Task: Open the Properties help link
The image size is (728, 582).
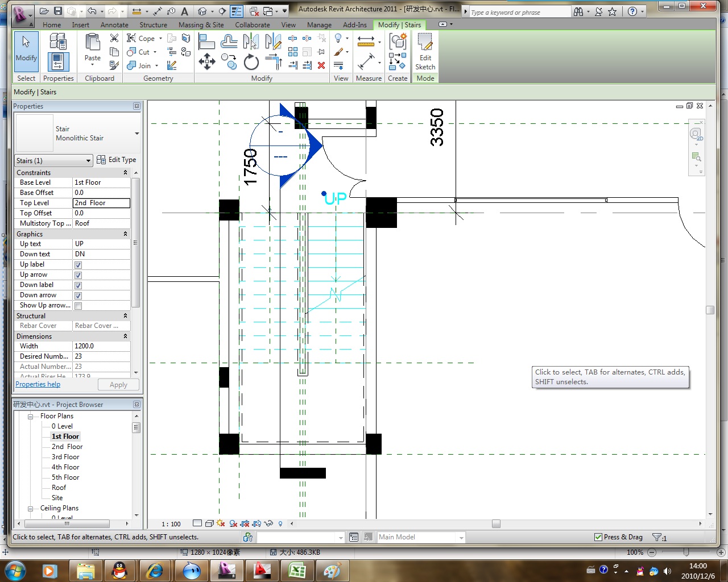Action: (38, 384)
